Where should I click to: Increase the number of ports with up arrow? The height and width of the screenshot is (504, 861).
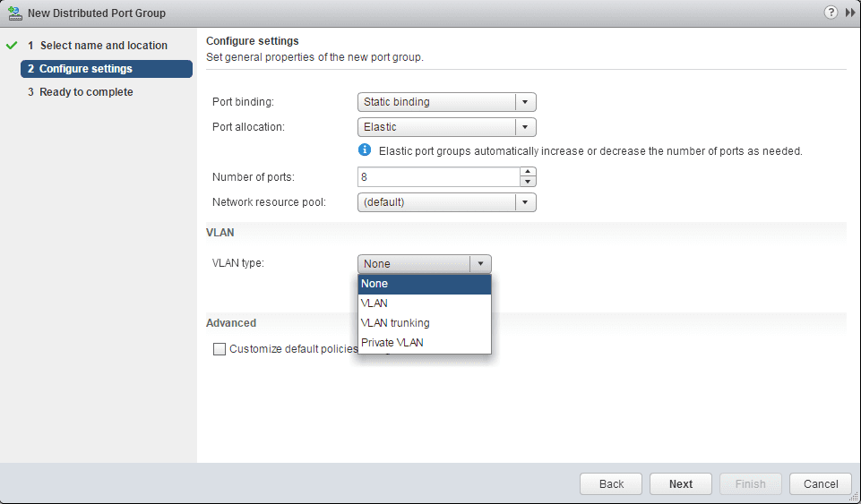tap(528, 172)
